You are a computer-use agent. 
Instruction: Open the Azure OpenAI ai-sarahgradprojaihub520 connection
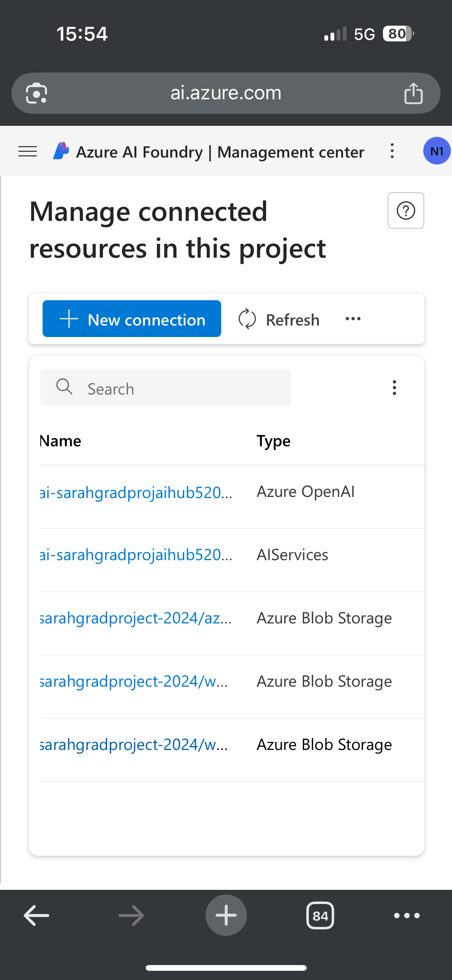(136, 492)
